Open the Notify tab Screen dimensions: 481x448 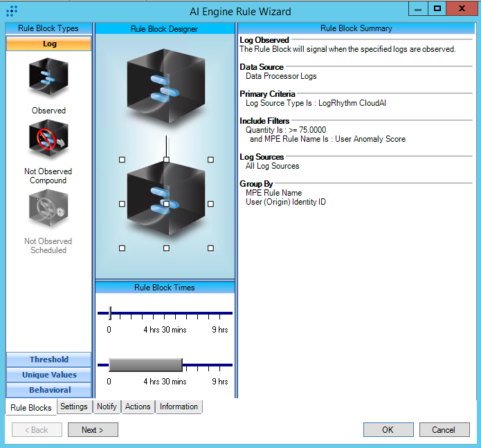coord(107,407)
